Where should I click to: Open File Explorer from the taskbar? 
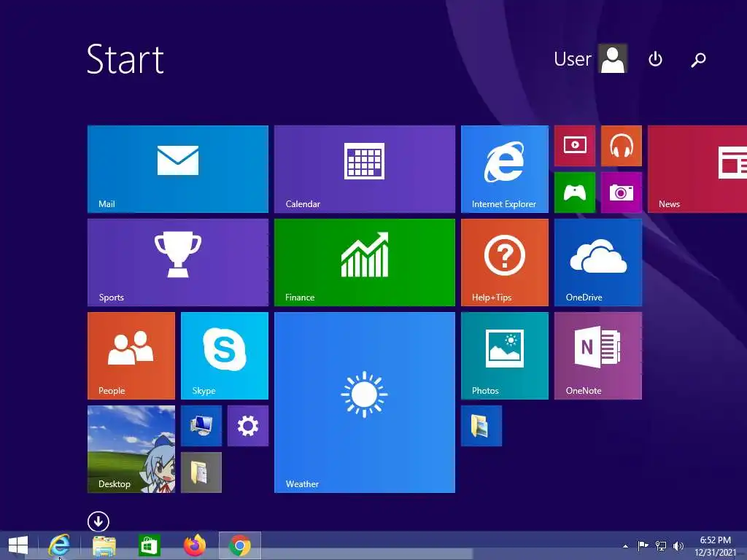pos(104,545)
